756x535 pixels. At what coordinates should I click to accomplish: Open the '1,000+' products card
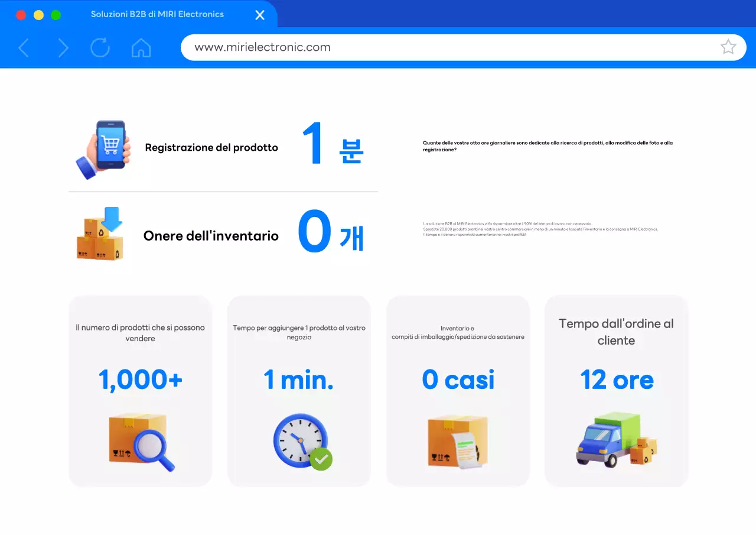pyautogui.click(x=140, y=390)
